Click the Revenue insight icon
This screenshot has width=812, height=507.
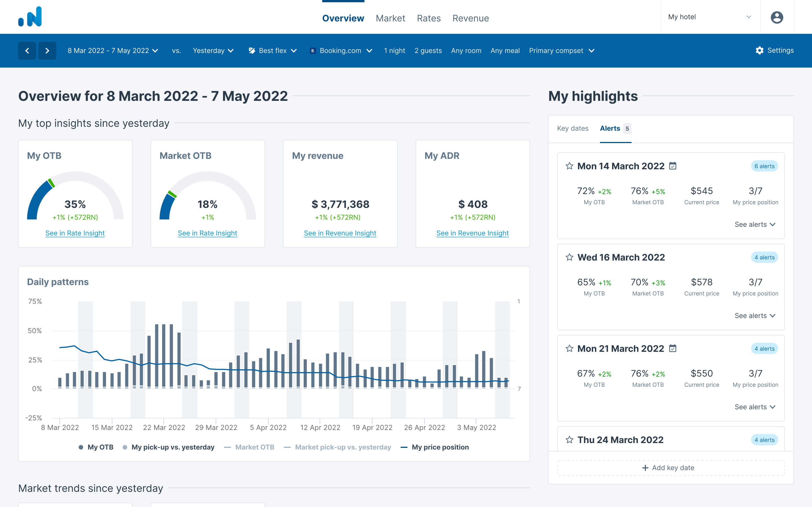(340, 232)
